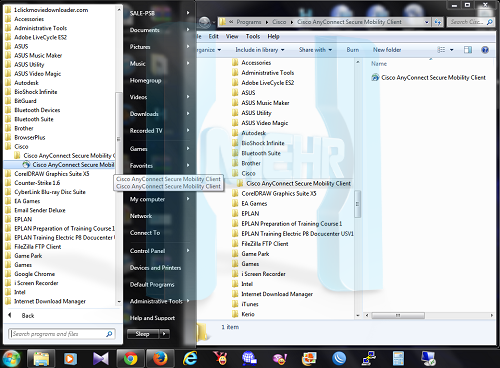Open Google Chrome from the taskbar
500x368 pixels.
pyautogui.click(x=131, y=359)
